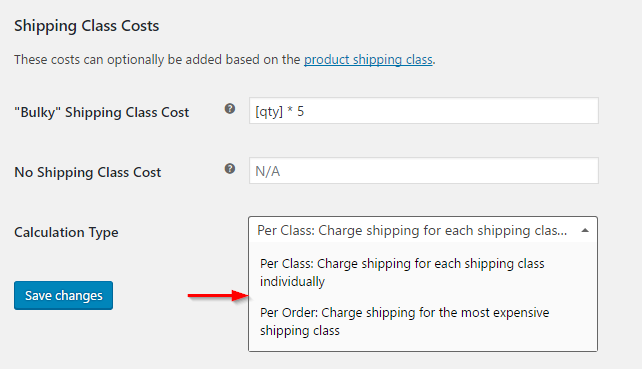Click help icon beside No Shipping Class Cost
Screen dimensions: 642x369
point(230,169)
